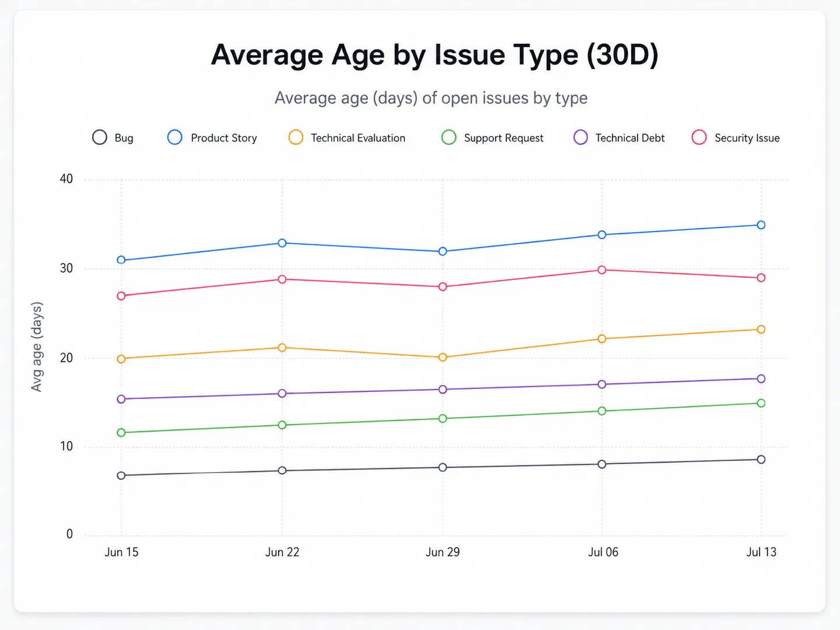Click the '40' y-axis tick label
The height and width of the screenshot is (630, 840).
click(x=66, y=178)
